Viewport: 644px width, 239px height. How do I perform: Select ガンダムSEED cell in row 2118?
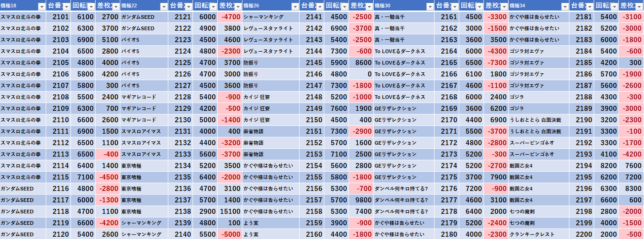tap(23, 212)
